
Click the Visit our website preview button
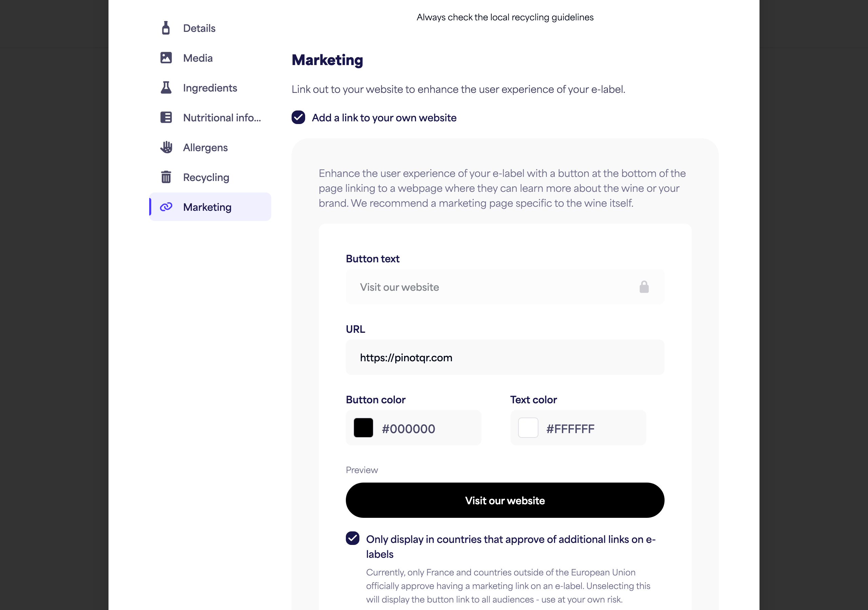[505, 500]
